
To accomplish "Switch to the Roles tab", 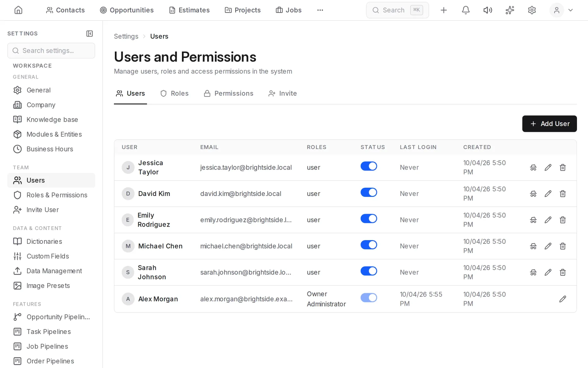I will pyautogui.click(x=175, y=94).
